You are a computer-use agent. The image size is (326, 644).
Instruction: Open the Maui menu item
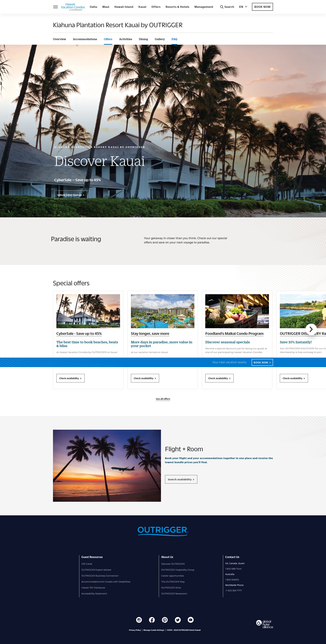click(x=106, y=7)
